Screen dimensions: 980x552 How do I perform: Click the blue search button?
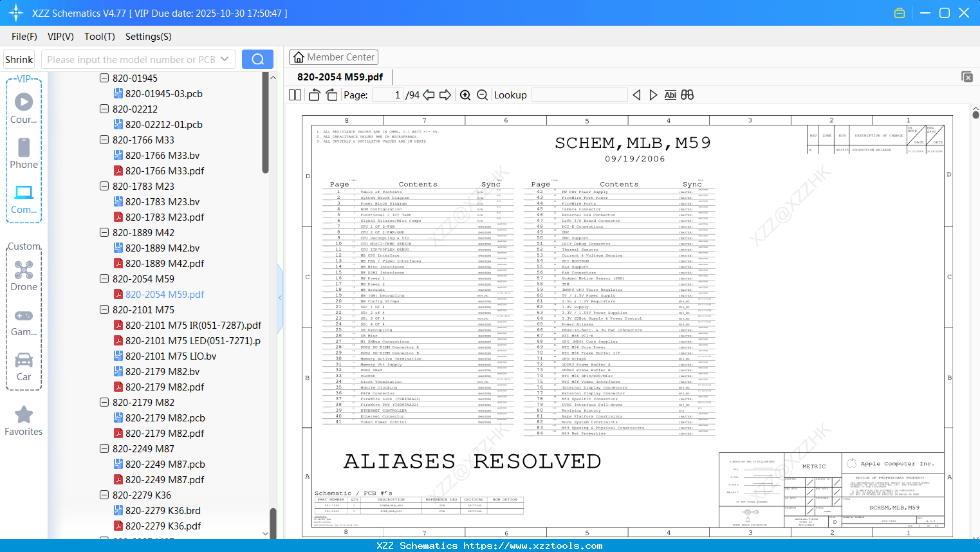point(257,59)
